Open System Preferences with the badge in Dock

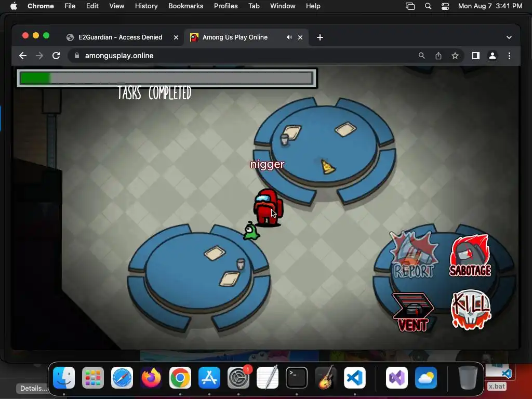click(x=238, y=378)
